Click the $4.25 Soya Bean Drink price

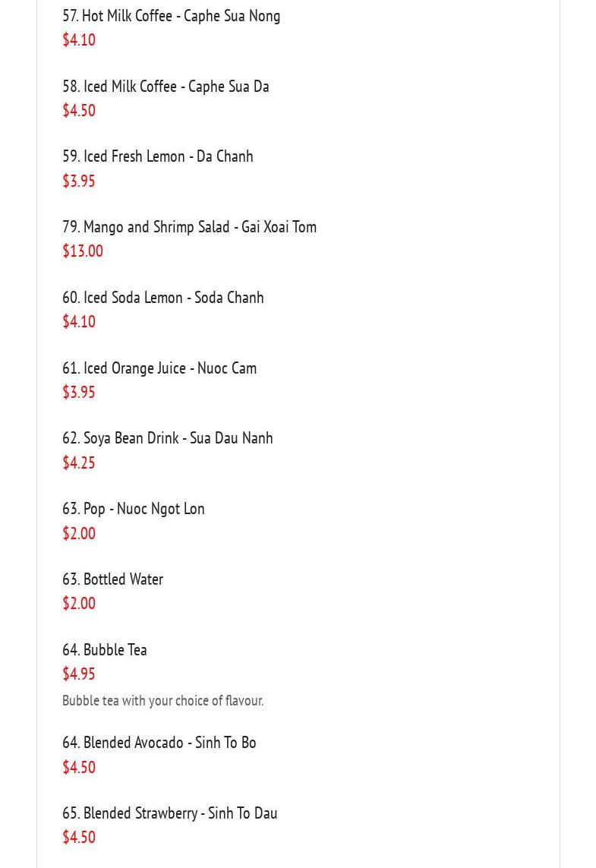(x=78, y=462)
